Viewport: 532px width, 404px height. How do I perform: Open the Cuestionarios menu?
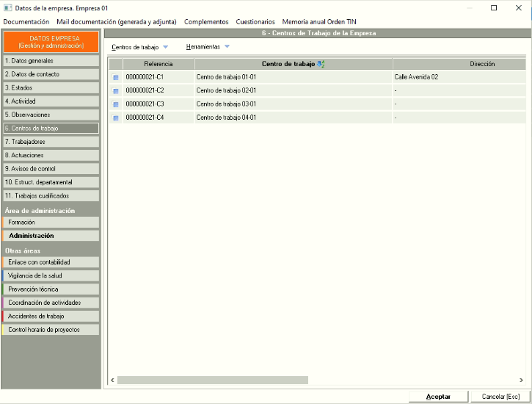[255, 22]
